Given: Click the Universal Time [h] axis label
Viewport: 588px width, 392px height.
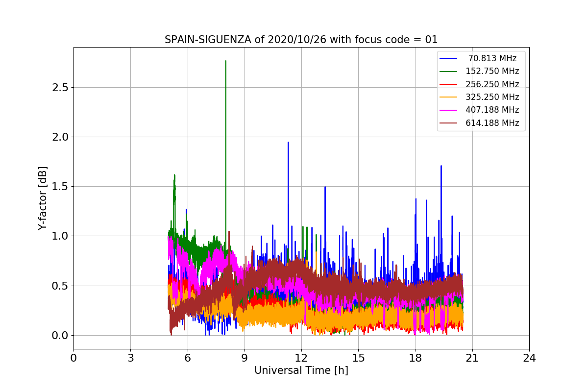Looking at the screenshot, I should click(x=301, y=371).
